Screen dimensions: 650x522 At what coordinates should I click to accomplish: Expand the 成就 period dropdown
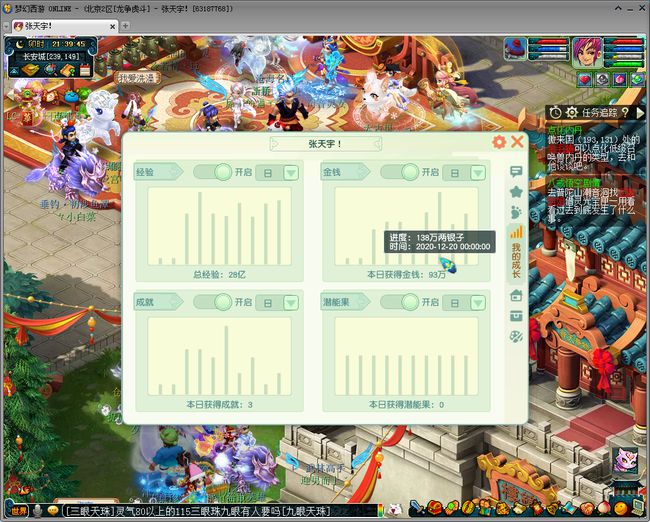click(291, 303)
